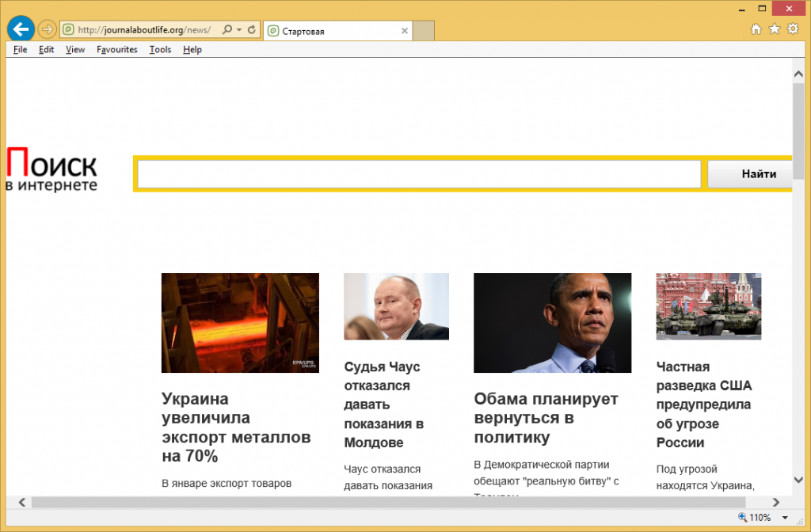Open the Обама планирует вернуться в политику headline
This screenshot has height=532, width=811.
click(x=546, y=418)
